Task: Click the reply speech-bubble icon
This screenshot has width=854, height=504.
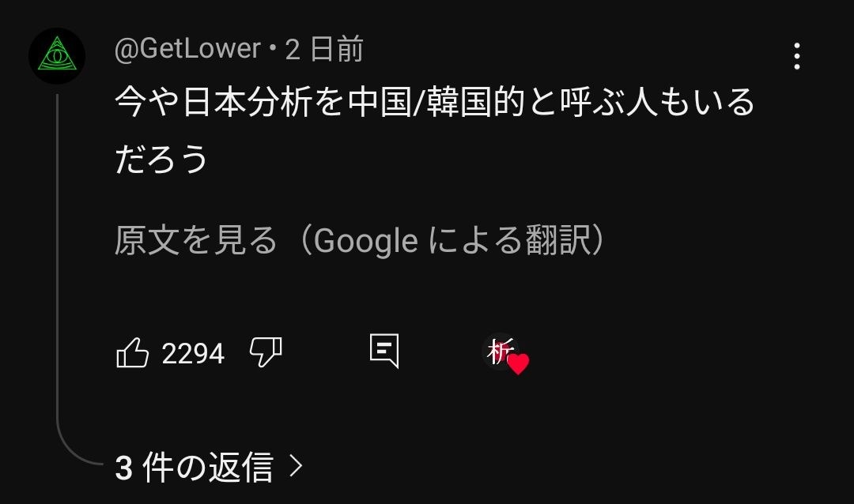Action: 384,352
